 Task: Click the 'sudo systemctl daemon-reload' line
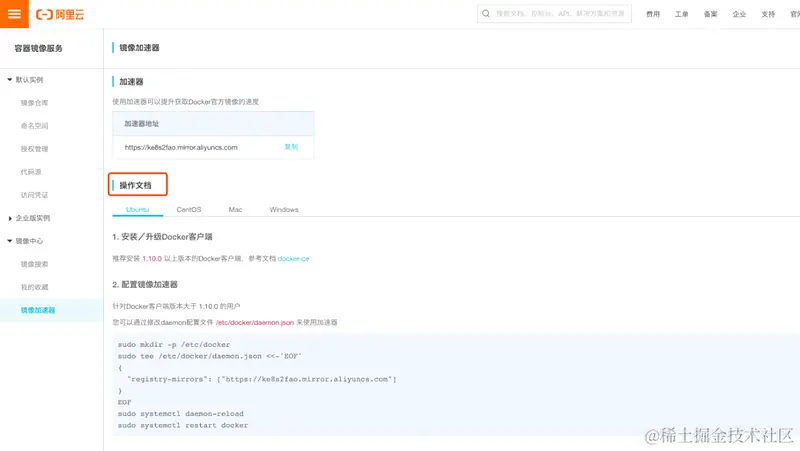click(x=181, y=414)
